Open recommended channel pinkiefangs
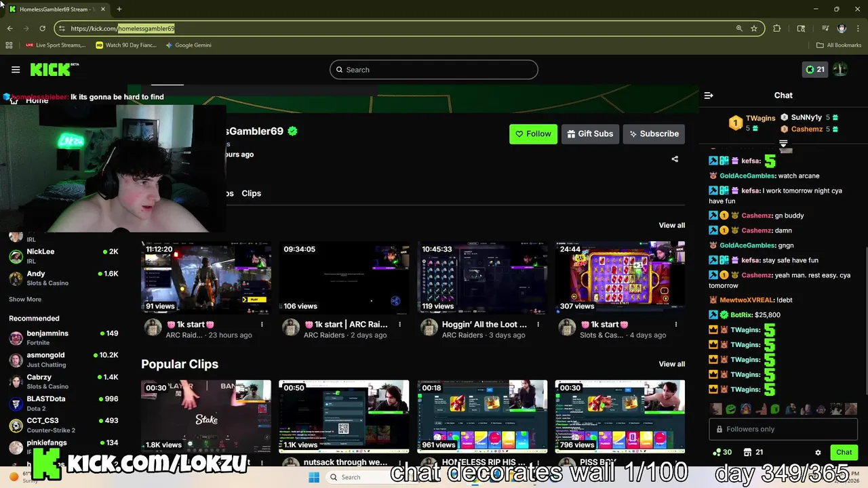The width and height of the screenshot is (868, 488). point(64,447)
